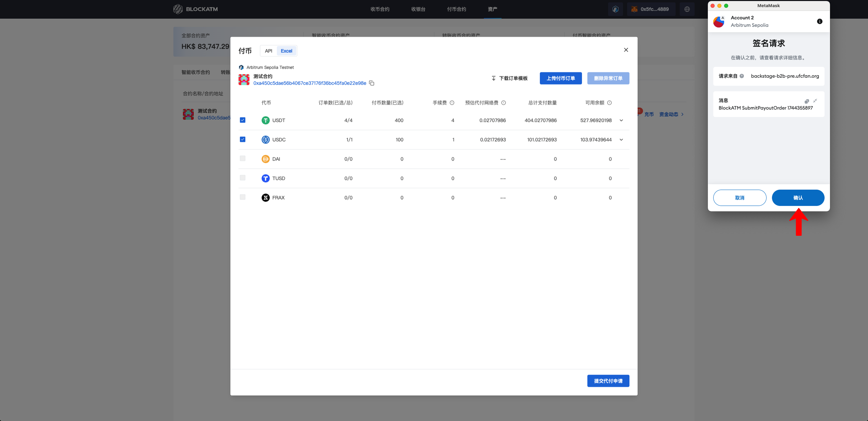Open the 付币合约 menu item

tap(456, 9)
